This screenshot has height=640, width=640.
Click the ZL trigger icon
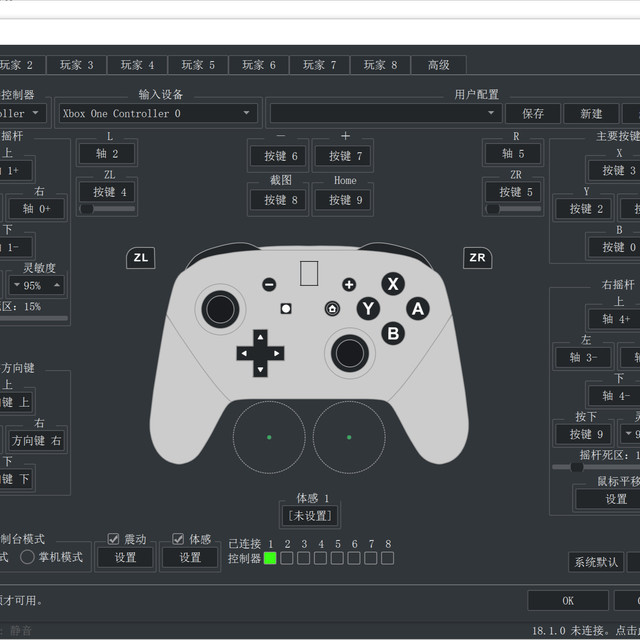tap(141, 258)
